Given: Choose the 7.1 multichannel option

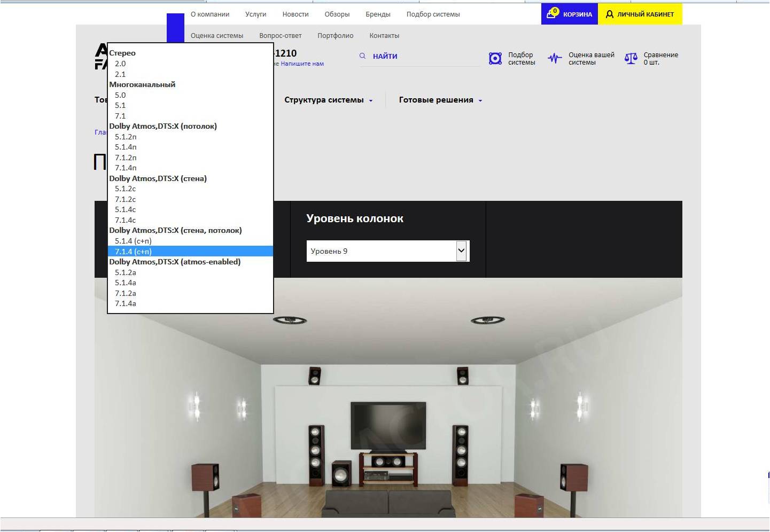Looking at the screenshot, I should tap(190, 116).
